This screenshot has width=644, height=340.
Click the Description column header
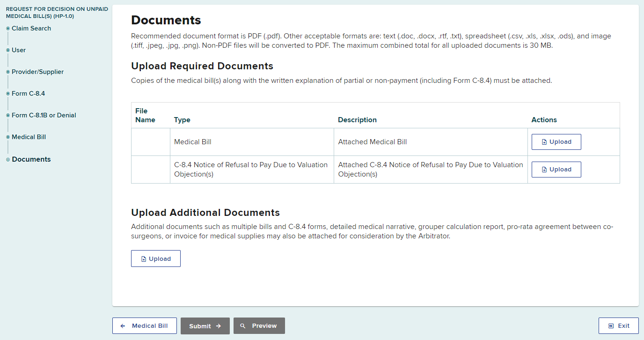click(x=357, y=120)
